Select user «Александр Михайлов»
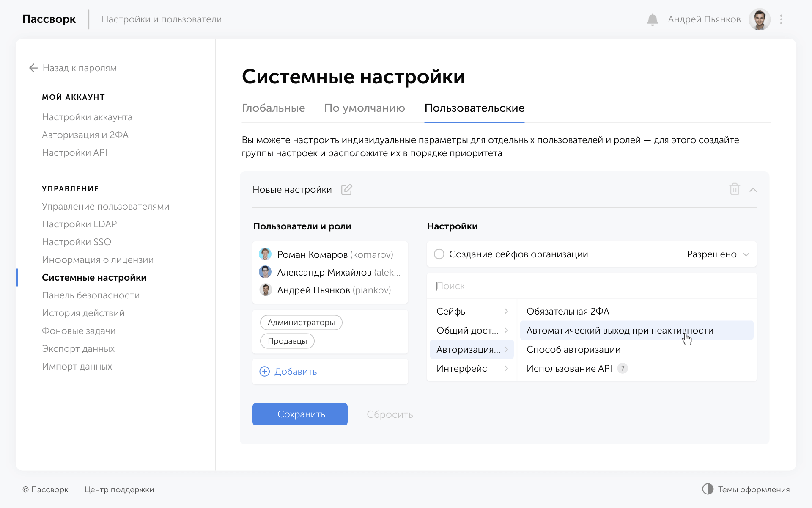 (x=330, y=272)
